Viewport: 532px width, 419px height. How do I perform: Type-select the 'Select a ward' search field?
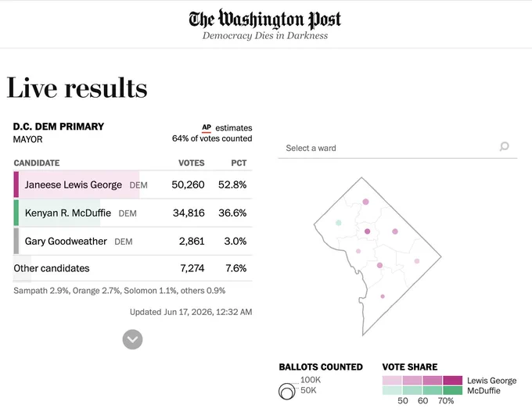click(397, 149)
